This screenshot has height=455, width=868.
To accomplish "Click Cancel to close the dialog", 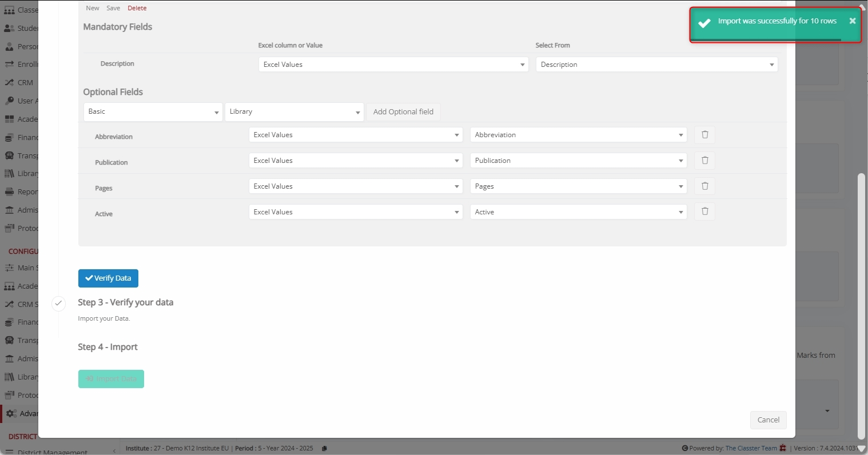I will [768, 420].
